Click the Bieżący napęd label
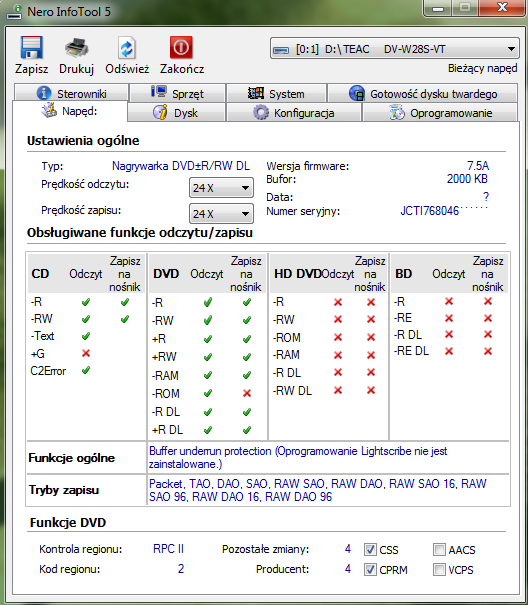This screenshot has width=528, height=605. pyautogui.click(x=482, y=68)
